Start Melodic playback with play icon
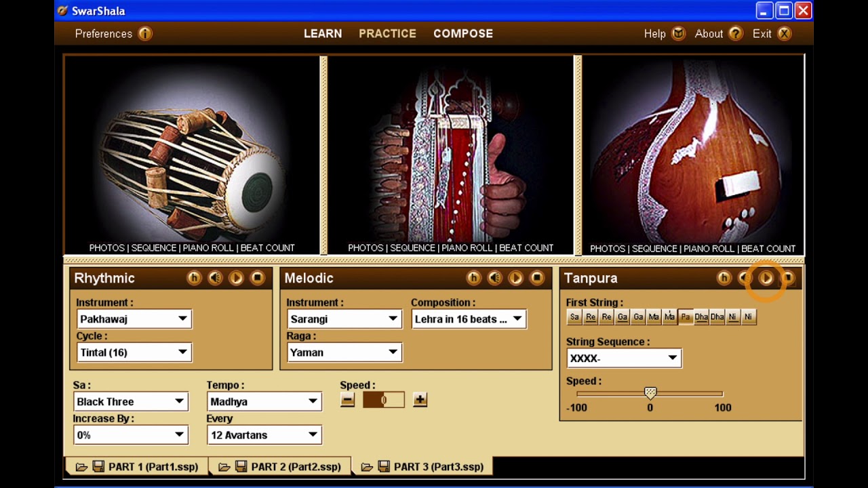The width and height of the screenshot is (868, 488). click(515, 278)
